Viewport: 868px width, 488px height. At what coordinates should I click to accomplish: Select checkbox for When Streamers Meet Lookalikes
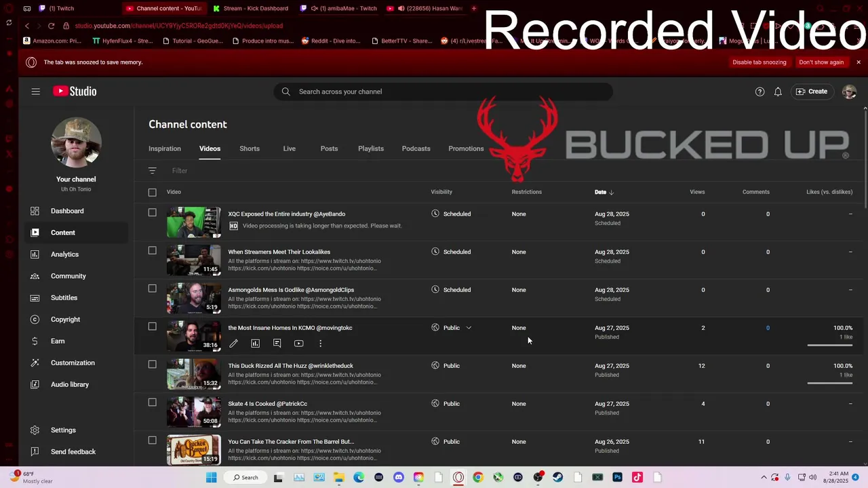point(152,251)
